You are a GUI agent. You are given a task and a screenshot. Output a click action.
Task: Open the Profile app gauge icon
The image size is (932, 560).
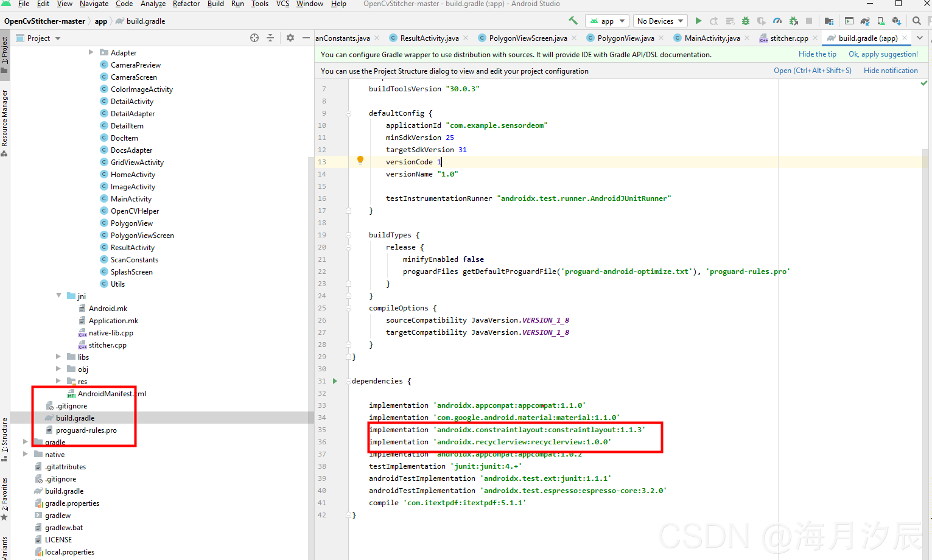coord(777,21)
